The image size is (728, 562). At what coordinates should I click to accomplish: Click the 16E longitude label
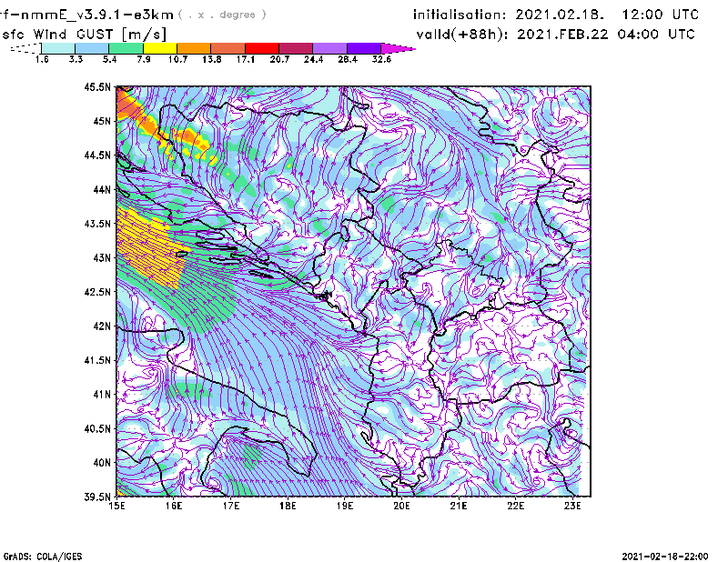(174, 506)
